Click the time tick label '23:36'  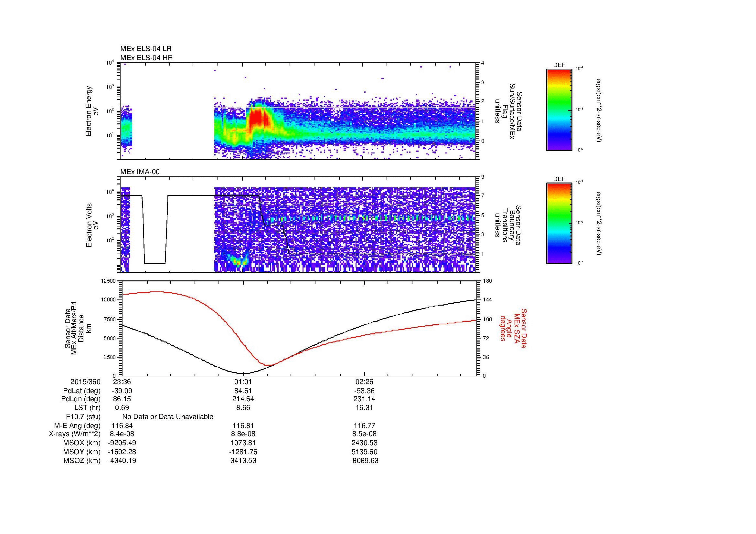122,382
